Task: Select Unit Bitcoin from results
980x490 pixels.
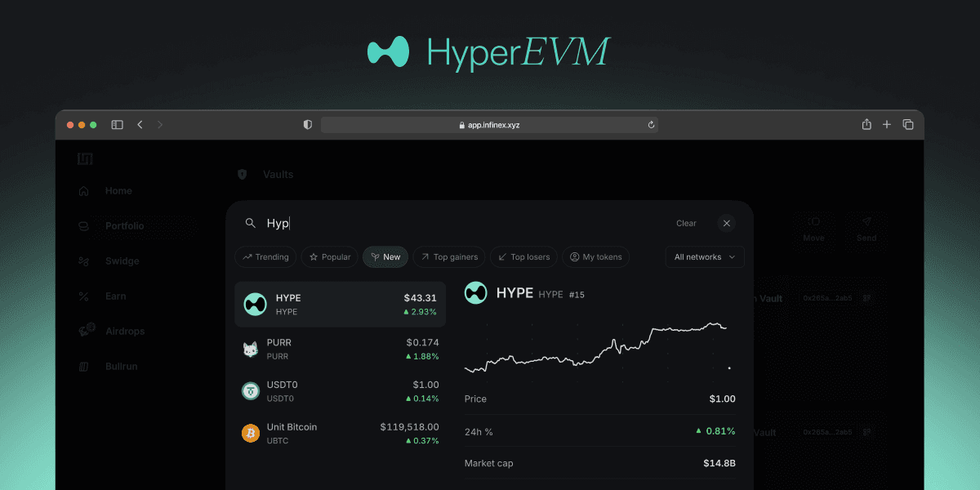Action: tap(340, 434)
